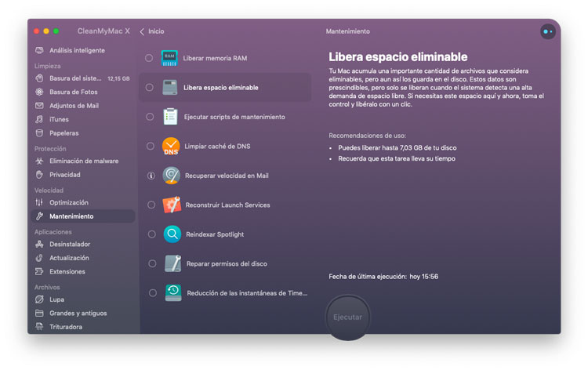588x370 pixels.
Task: Click the Reparar permisos del disco icon
Action: pyautogui.click(x=173, y=263)
